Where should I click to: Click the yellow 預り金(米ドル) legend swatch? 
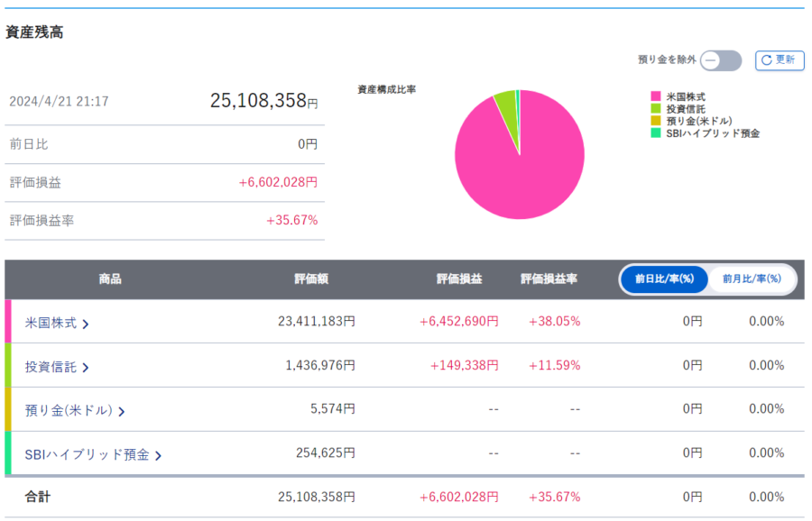655,121
